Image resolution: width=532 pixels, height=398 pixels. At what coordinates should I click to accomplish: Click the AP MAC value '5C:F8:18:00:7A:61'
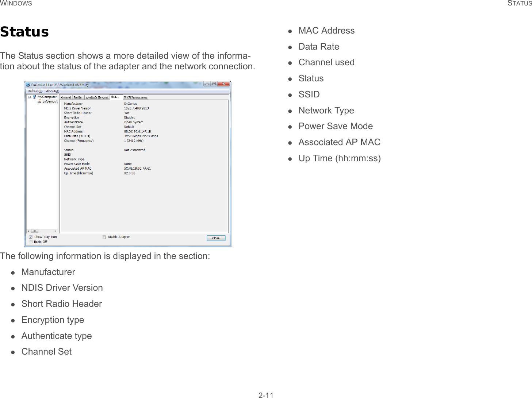137,169
